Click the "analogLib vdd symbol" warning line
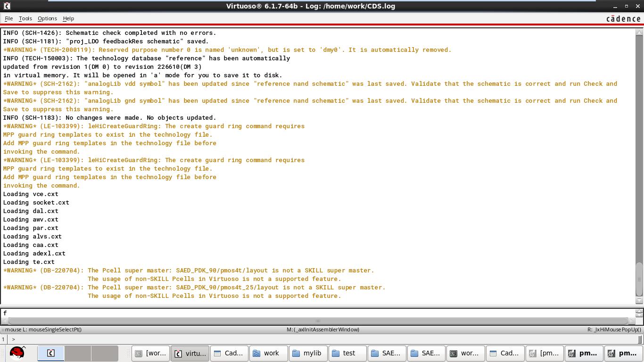644x362 pixels. pyautogui.click(x=310, y=88)
